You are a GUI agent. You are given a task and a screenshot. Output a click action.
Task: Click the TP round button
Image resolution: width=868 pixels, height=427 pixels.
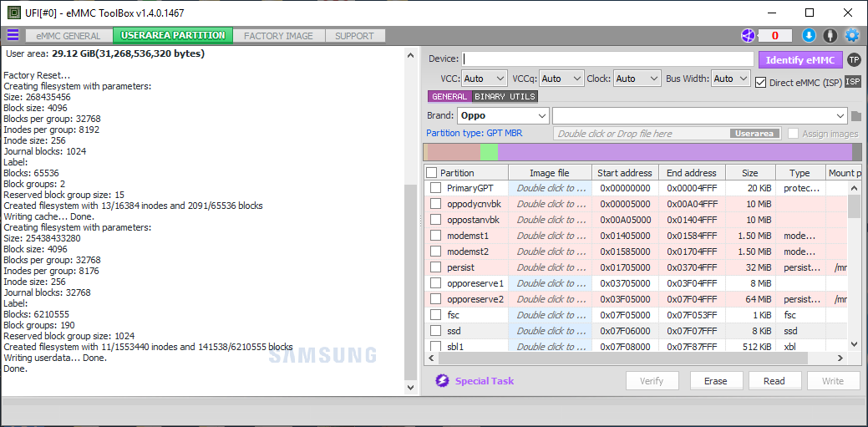tap(854, 60)
